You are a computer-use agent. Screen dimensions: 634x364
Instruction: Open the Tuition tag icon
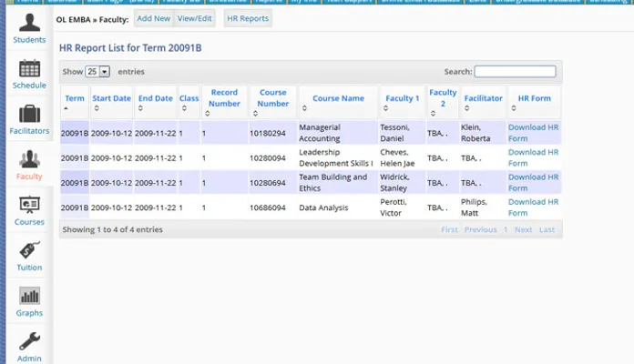29,255
